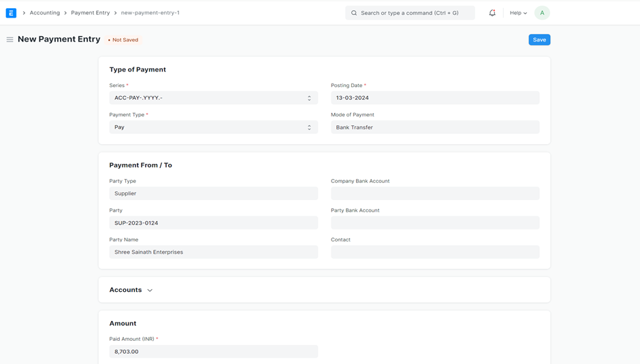Click the Mode of Payment field
The height and width of the screenshot is (364, 640).
[434, 127]
